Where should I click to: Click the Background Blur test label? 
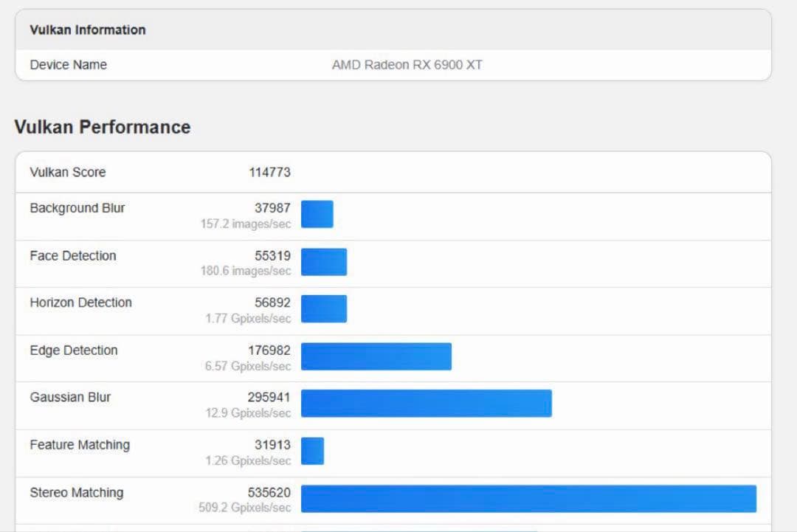click(77, 208)
